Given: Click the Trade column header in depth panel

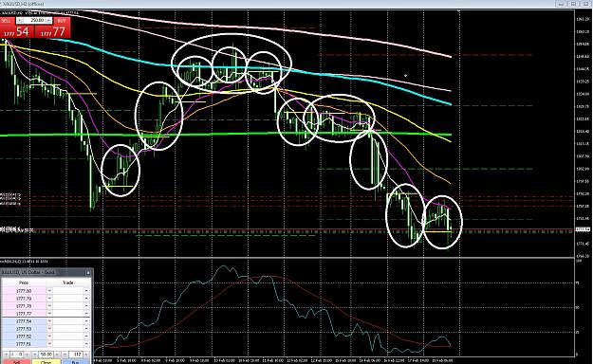Looking at the screenshot, I should click(x=68, y=282).
